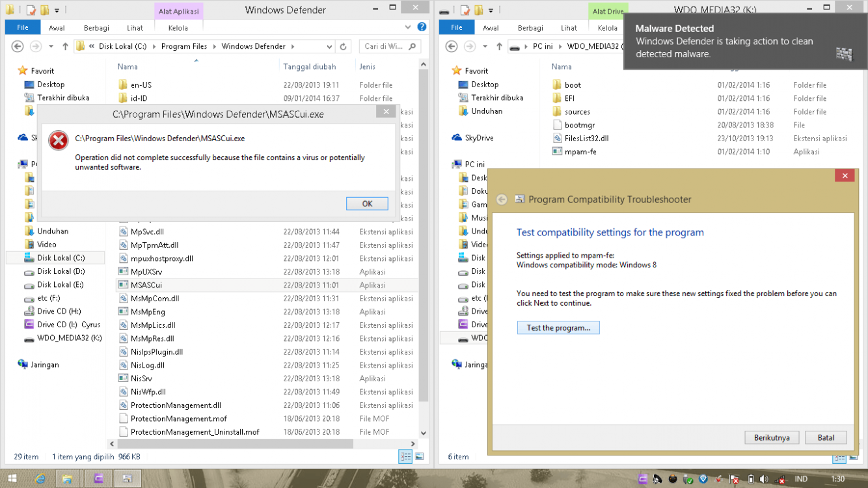
Task: Select EFI folder in WDO_MEDIA32 window
Action: (569, 98)
